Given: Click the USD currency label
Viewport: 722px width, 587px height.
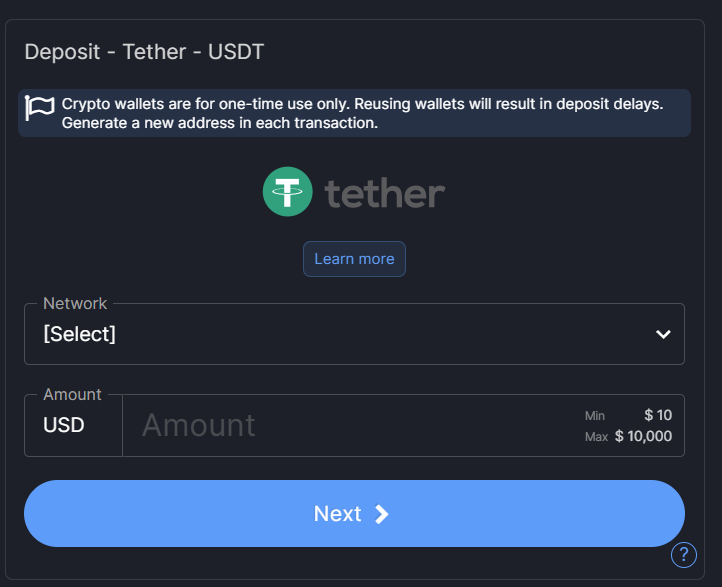Looking at the screenshot, I should 64,425.
